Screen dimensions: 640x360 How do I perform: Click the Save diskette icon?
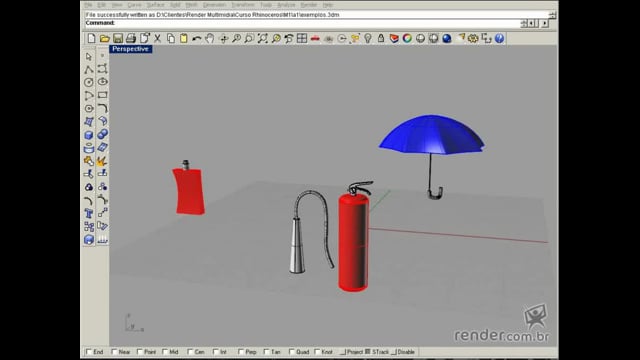click(x=118, y=38)
